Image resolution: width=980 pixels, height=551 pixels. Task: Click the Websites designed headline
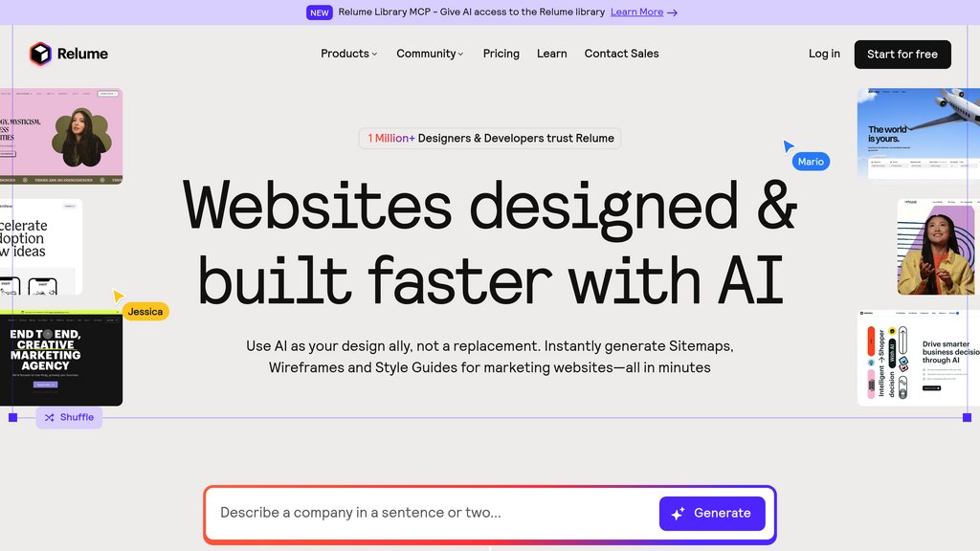coord(490,242)
